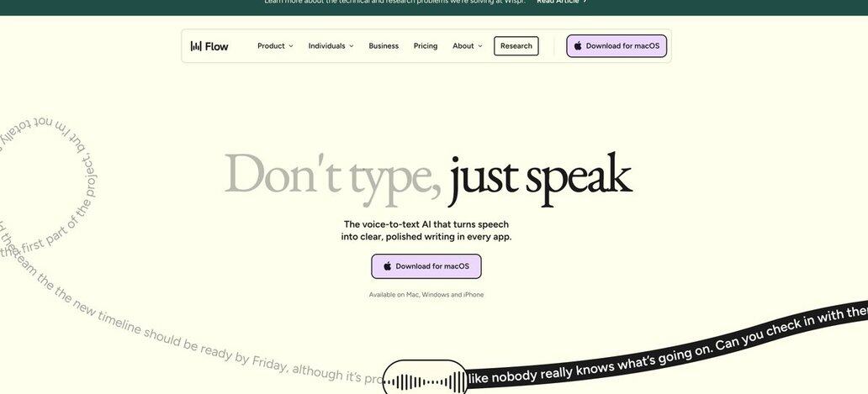Click Download for macOS in the navbar
The height and width of the screenshot is (394, 868).
pyautogui.click(x=617, y=46)
